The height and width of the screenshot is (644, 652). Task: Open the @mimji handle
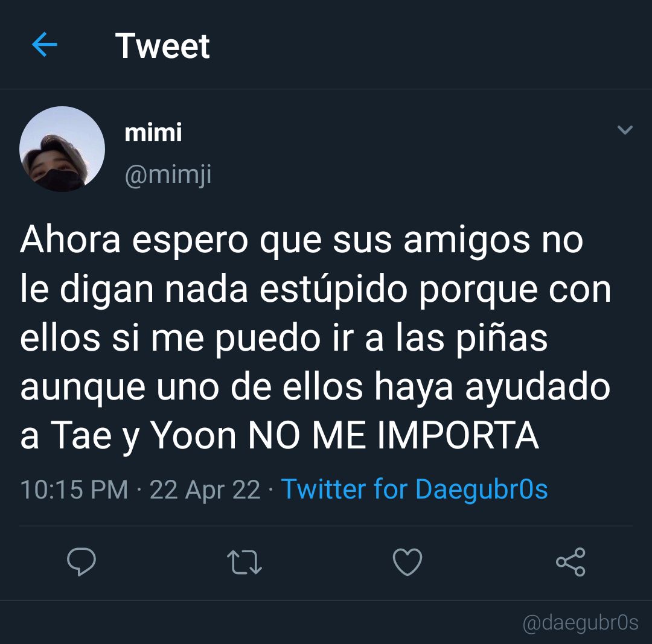[x=168, y=174]
